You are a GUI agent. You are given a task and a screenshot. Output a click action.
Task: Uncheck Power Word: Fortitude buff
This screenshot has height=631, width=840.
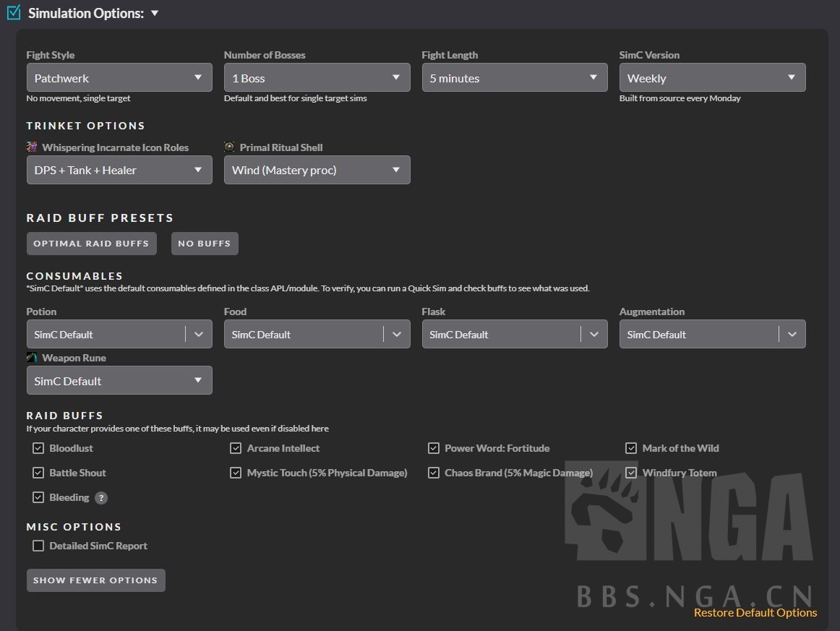[434, 448]
